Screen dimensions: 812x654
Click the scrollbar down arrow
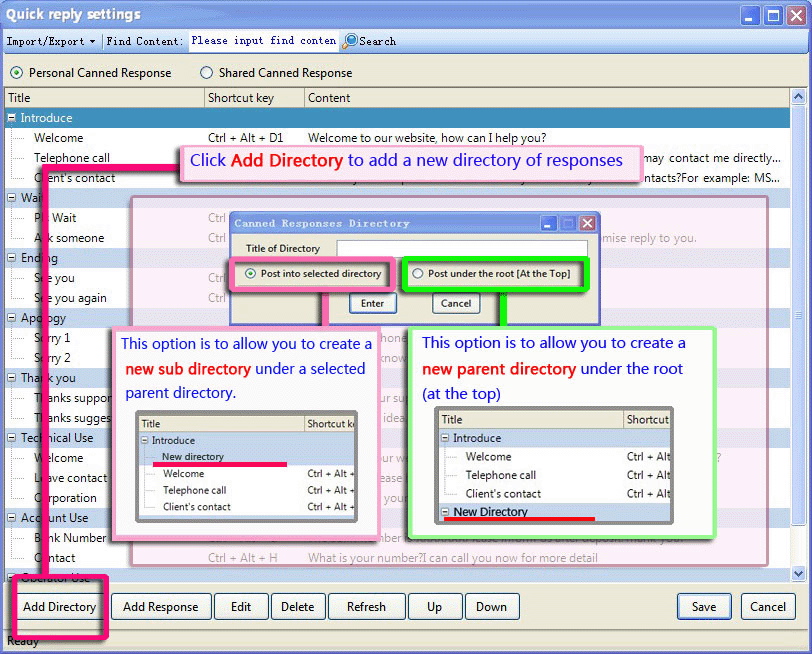click(x=799, y=573)
